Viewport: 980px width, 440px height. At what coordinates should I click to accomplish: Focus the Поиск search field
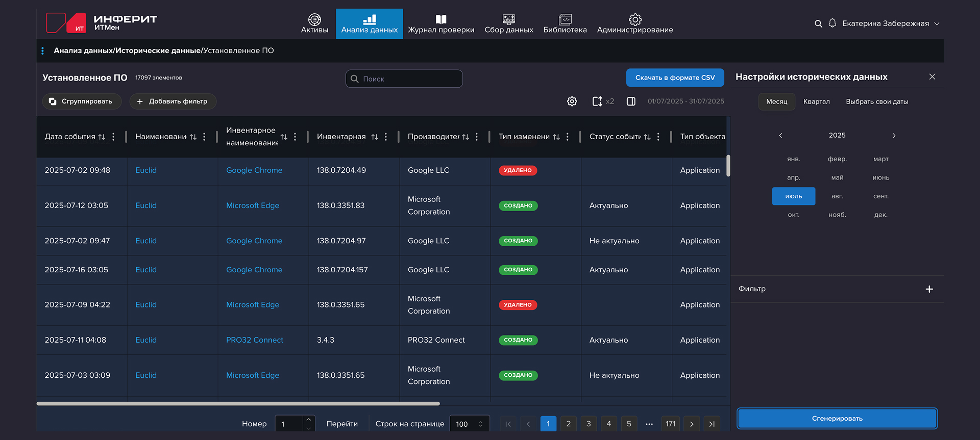404,79
